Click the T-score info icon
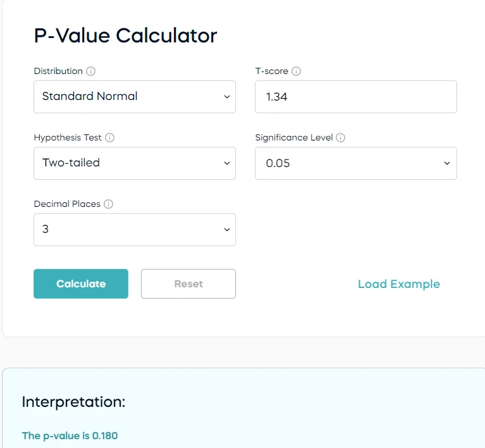 (x=297, y=72)
